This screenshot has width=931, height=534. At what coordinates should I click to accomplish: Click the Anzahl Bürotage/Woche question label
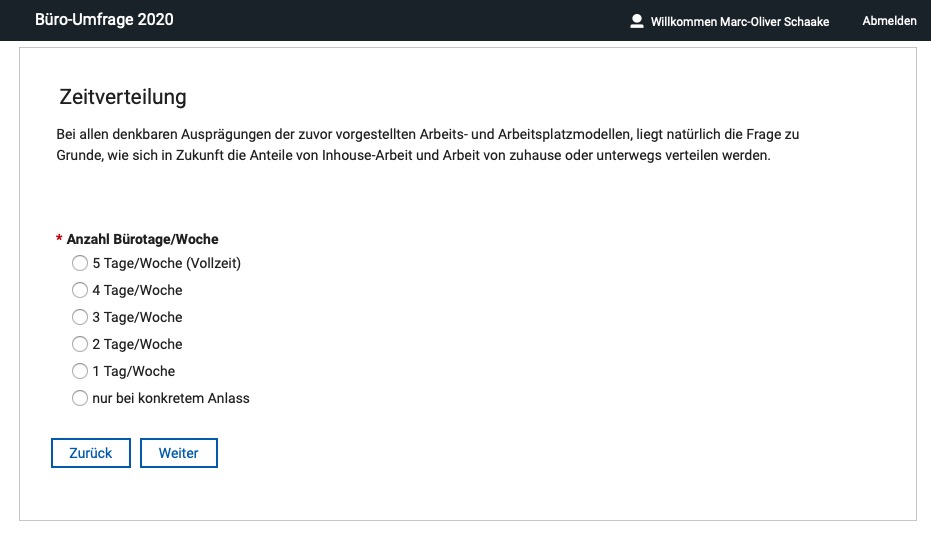142,239
